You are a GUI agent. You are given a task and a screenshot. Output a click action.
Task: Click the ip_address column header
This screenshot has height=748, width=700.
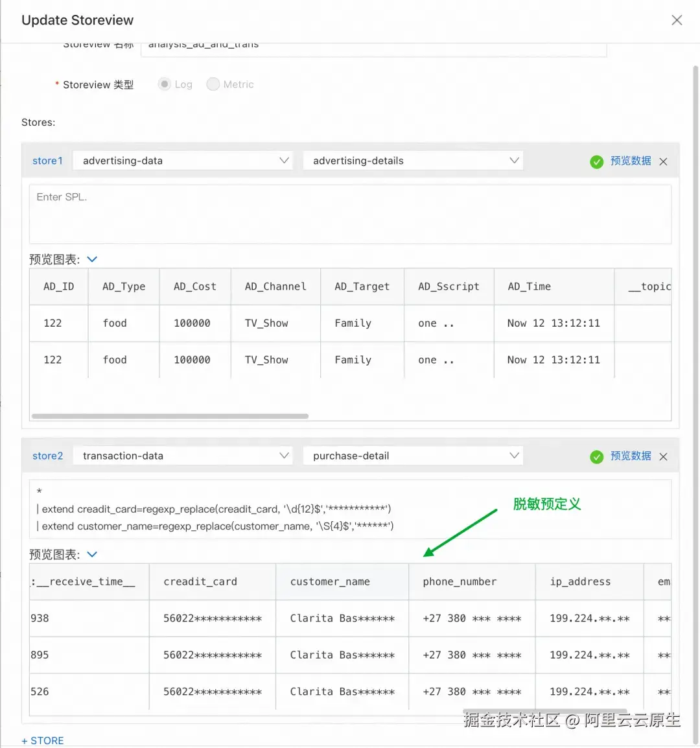tap(589, 581)
